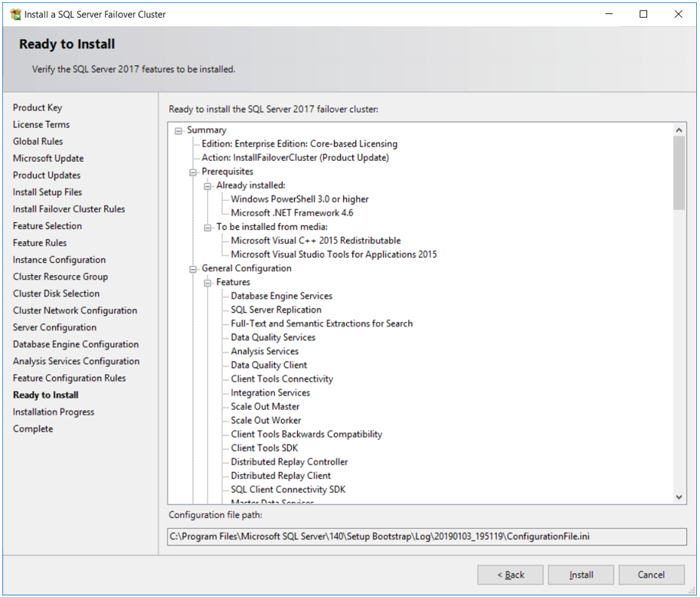This screenshot has width=700, height=597.
Task: Open the Feature Selection step
Action: pyautogui.click(x=47, y=226)
